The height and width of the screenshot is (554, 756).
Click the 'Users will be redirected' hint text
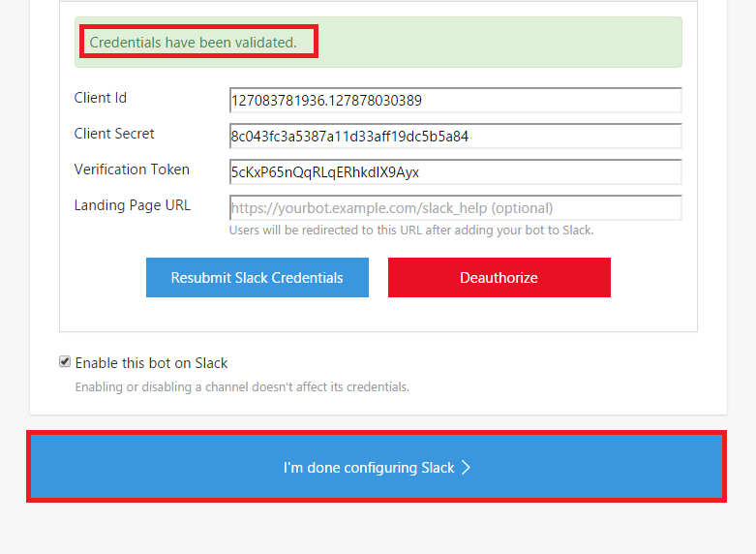pos(411,231)
